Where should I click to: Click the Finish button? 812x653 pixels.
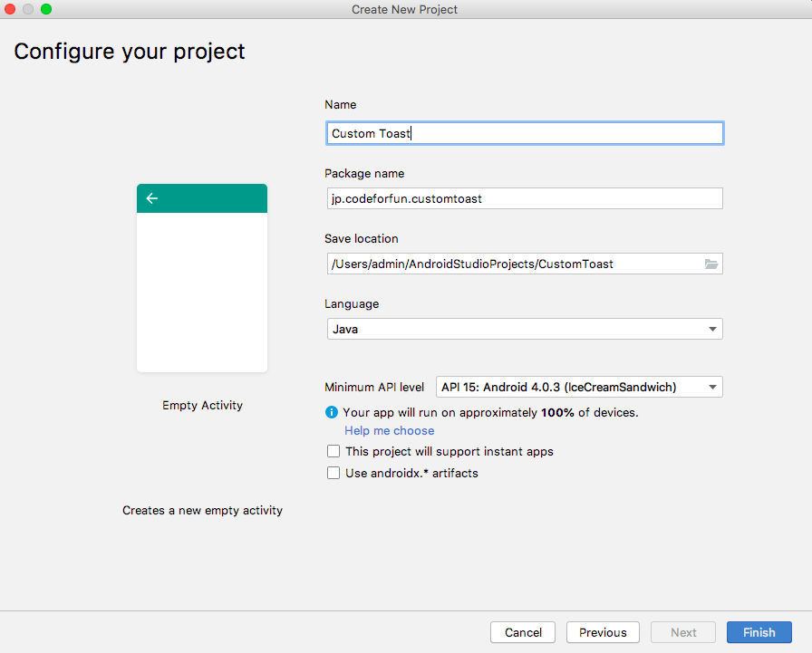(x=759, y=632)
